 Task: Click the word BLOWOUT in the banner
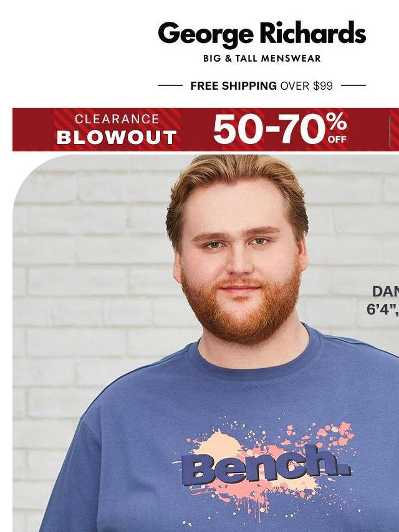tap(117, 138)
